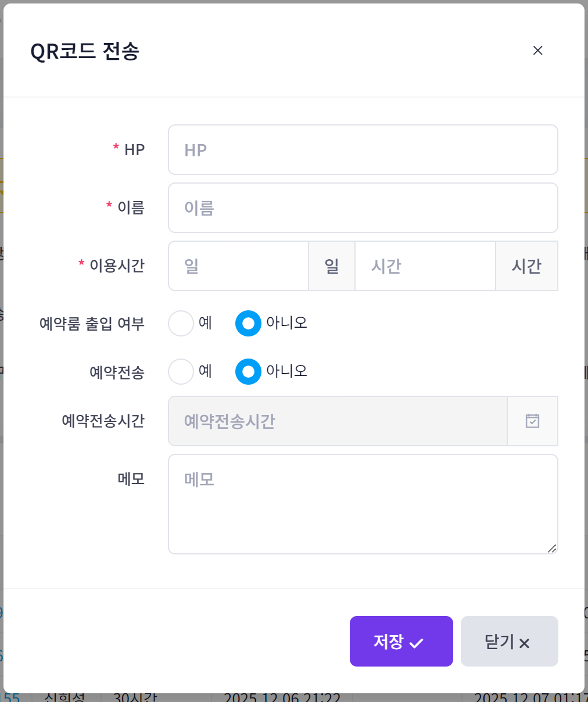
Task: Select 아니오 for 예약룸 출입 여부
Action: pyautogui.click(x=248, y=324)
